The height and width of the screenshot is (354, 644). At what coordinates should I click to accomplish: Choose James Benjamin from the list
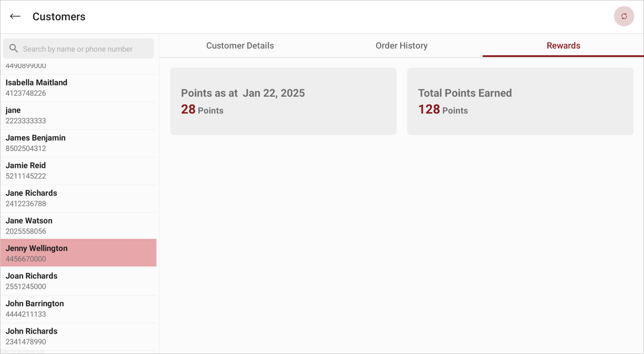click(79, 143)
